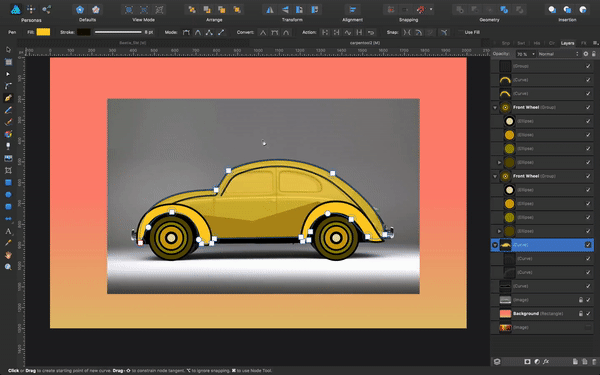
Task: Select the Corner tool
Action: pos(8,86)
